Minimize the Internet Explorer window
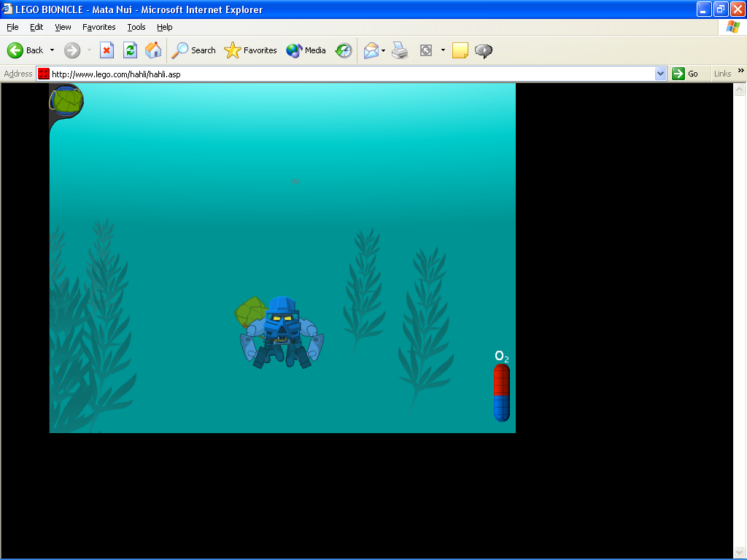The height and width of the screenshot is (560, 747). point(704,9)
